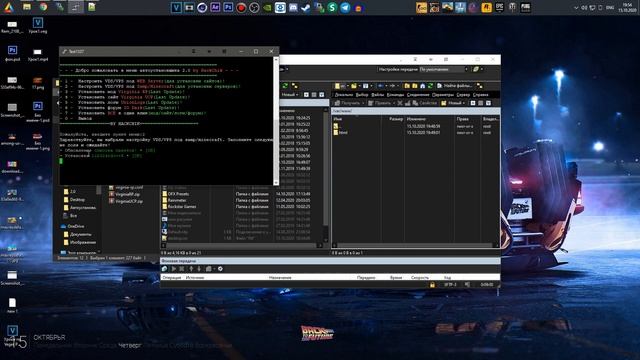Viewport: 640px width, 360px height.
Task: Open the transfer settings dropdown in WinSCP
Action: (x=444, y=69)
